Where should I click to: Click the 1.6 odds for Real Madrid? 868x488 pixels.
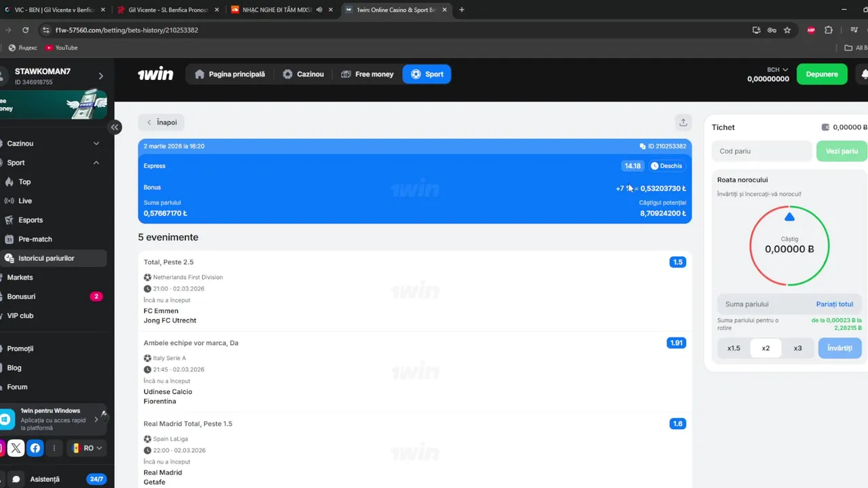pyautogui.click(x=677, y=424)
